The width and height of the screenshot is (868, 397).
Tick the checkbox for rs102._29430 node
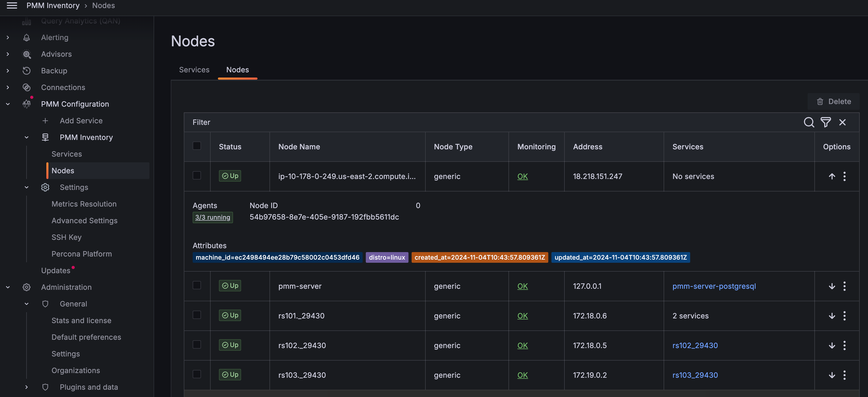click(197, 345)
